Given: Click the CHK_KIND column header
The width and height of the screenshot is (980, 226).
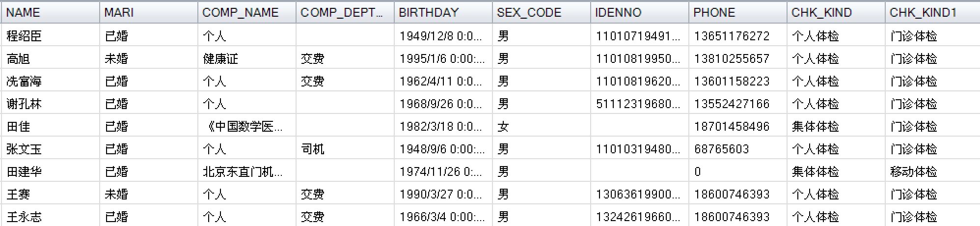Looking at the screenshot, I should coord(836,12).
